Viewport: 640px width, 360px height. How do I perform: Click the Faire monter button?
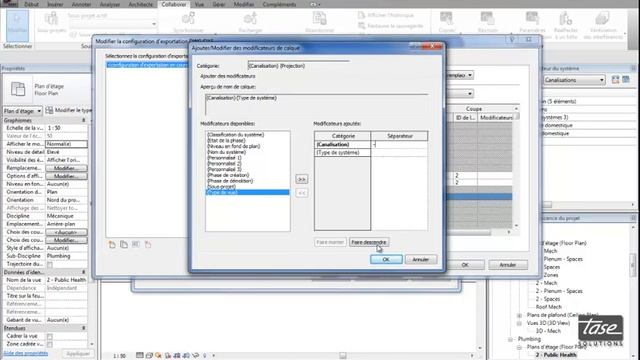click(x=330, y=242)
